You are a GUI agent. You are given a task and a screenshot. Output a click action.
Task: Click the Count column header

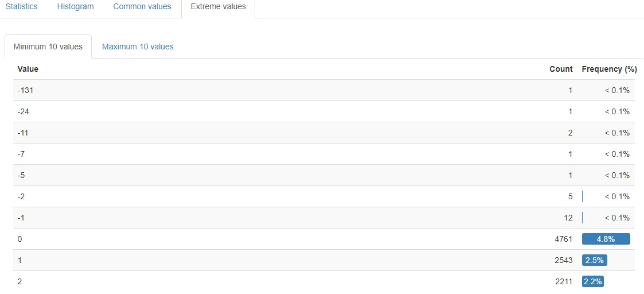[x=561, y=69]
